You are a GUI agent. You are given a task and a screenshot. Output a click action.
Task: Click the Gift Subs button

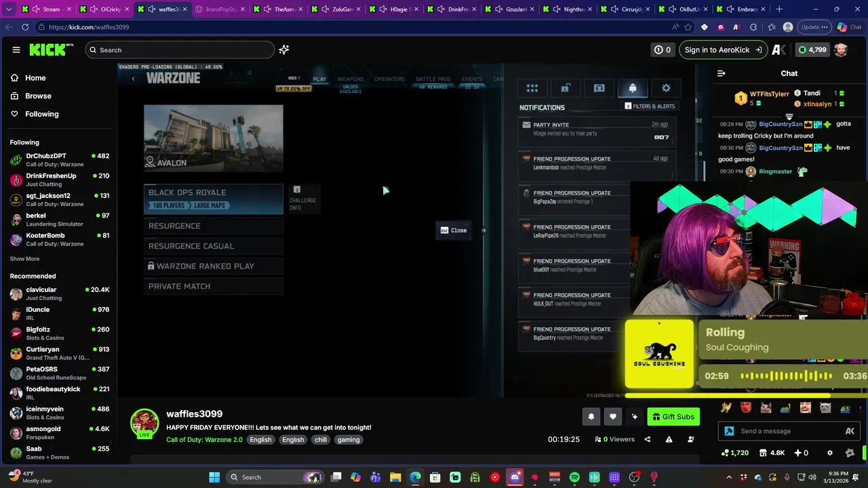pyautogui.click(x=673, y=417)
